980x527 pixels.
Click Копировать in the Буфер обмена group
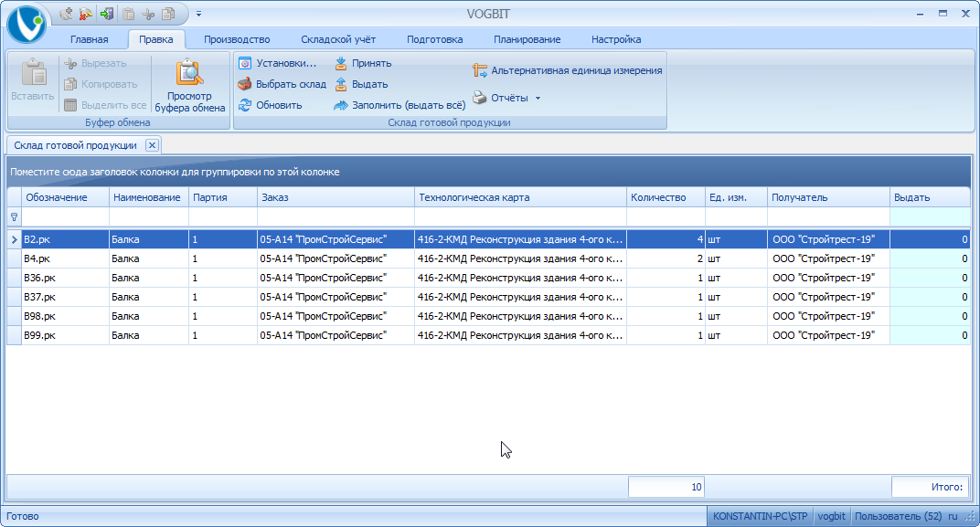(101, 84)
